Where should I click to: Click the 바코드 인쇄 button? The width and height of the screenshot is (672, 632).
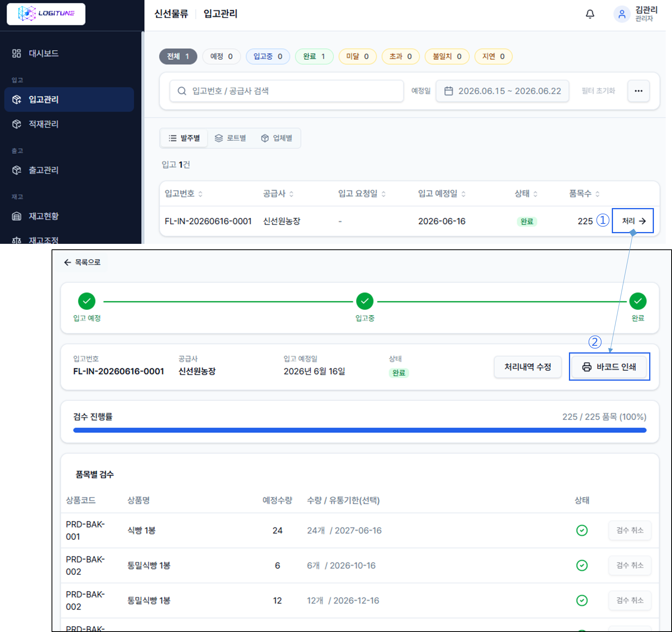coord(609,367)
